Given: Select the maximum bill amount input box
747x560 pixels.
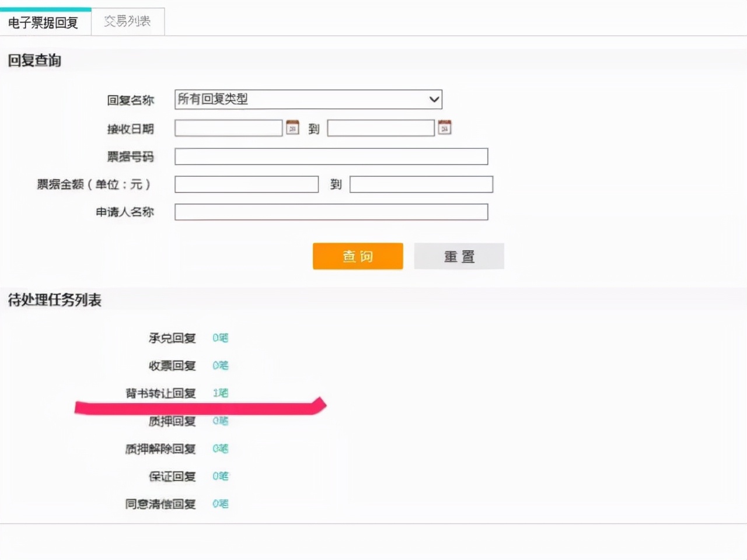Looking at the screenshot, I should pyautogui.click(x=420, y=184).
